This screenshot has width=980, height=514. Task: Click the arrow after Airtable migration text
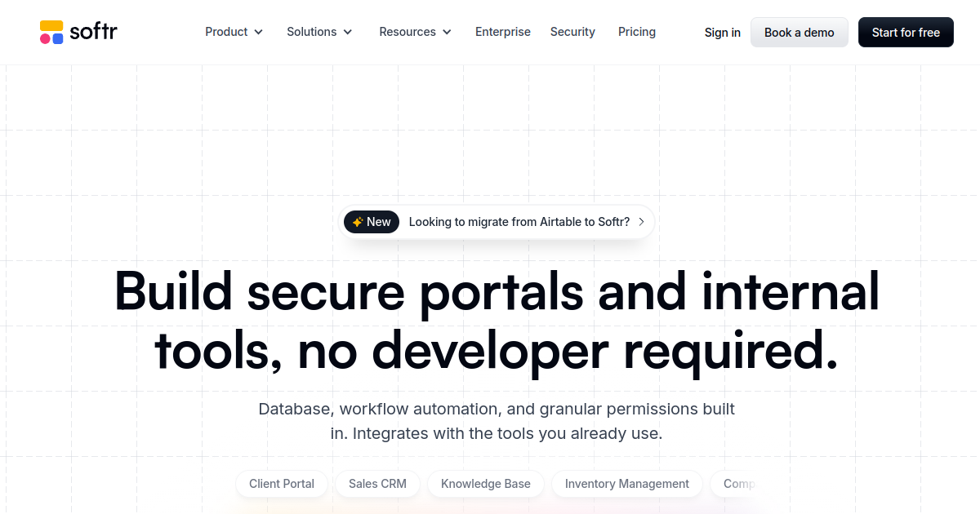(641, 222)
